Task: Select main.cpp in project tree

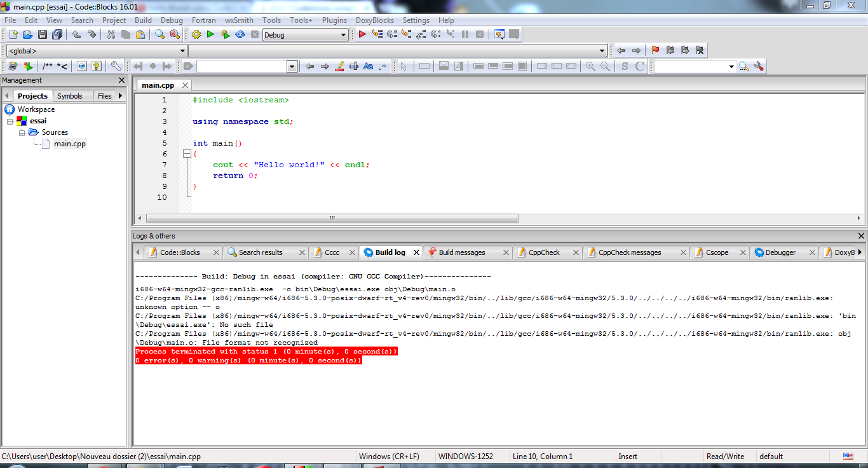Action: pos(69,144)
